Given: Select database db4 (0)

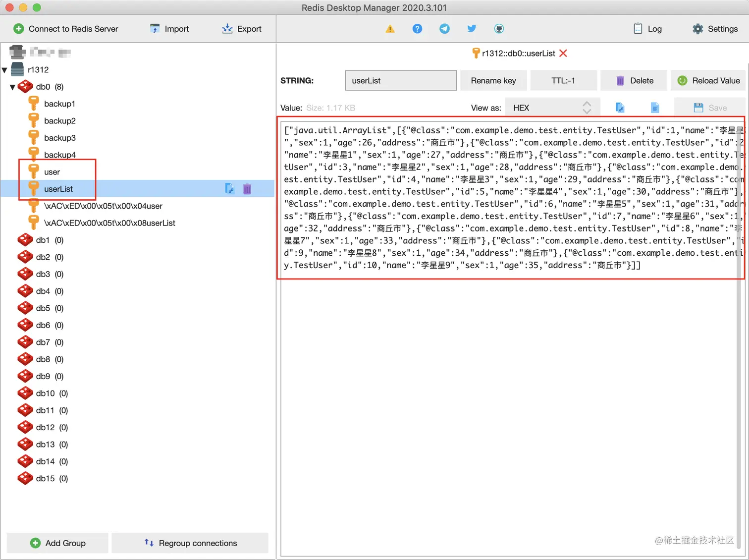Looking at the screenshot, I should tap(41, 291).
